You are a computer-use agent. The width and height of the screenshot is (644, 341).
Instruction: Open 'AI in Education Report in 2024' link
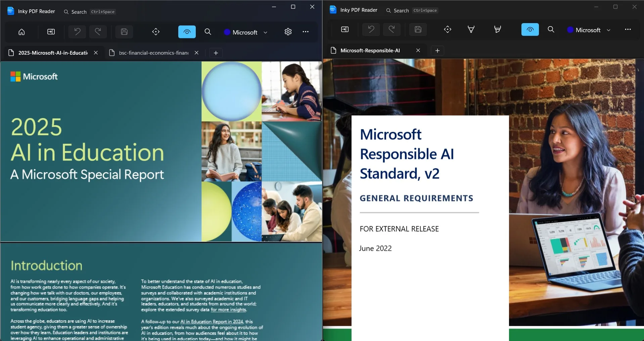[212, 322]
